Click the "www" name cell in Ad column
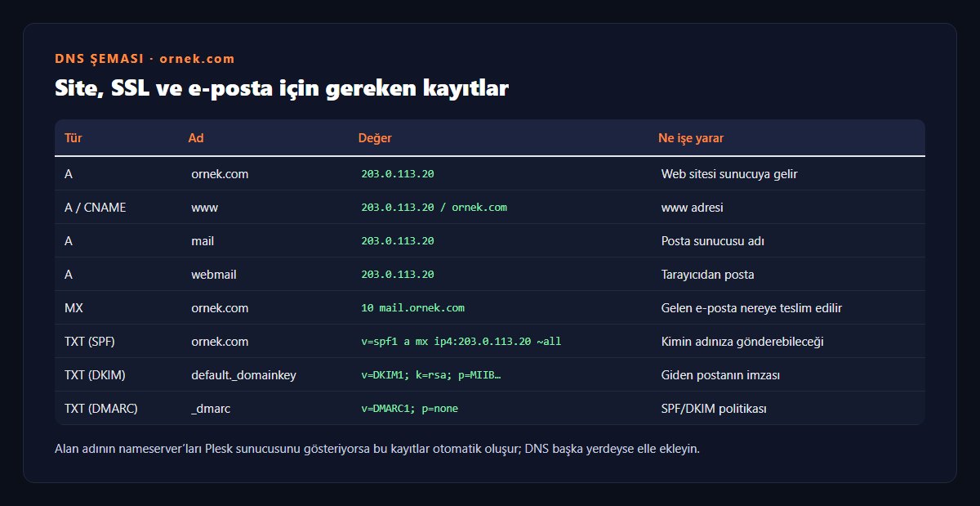 tap(204, 208)
